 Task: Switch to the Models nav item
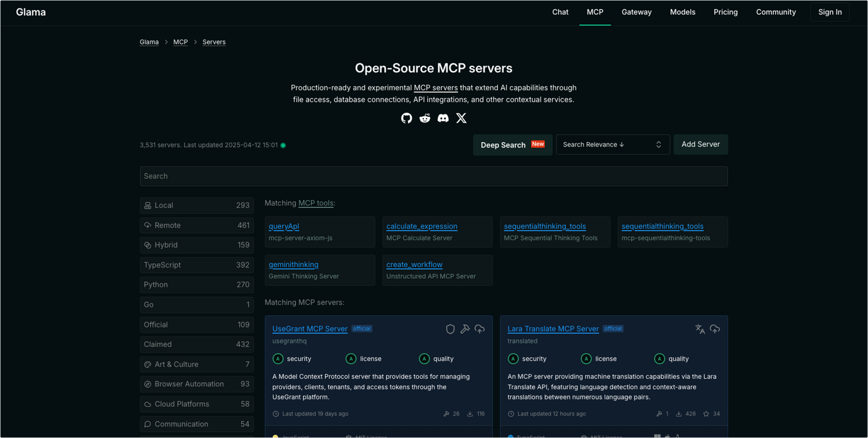[682, 12]
